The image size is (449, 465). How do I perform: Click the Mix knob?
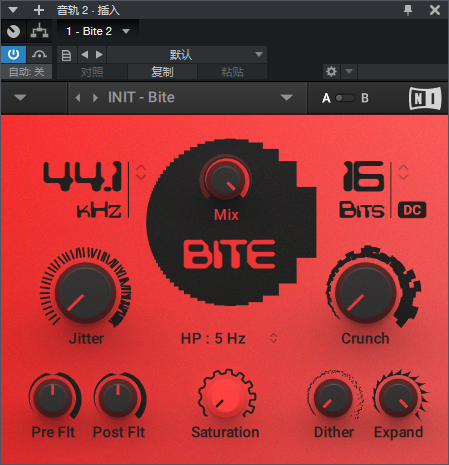(226, 180)
